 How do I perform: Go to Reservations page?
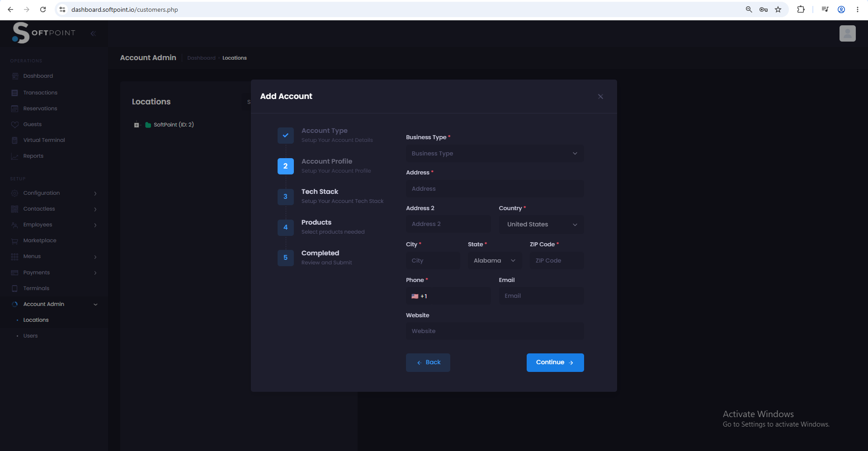(40, 108)
